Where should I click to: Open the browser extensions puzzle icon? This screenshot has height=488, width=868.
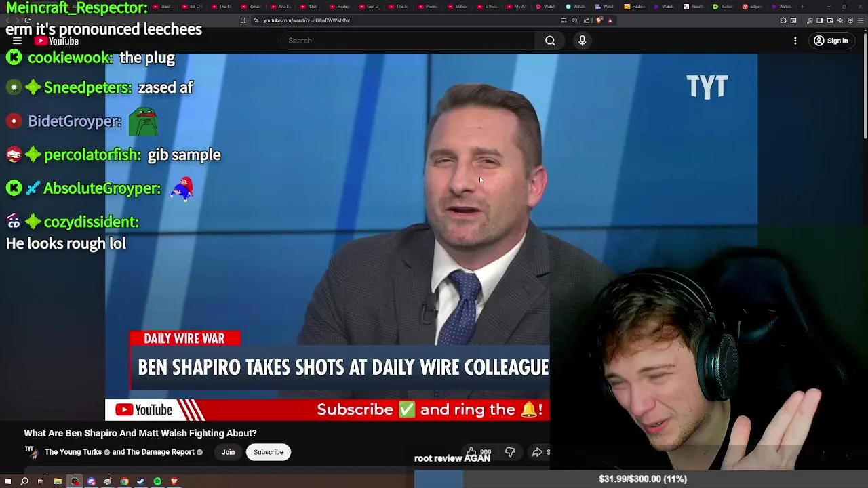783,20
